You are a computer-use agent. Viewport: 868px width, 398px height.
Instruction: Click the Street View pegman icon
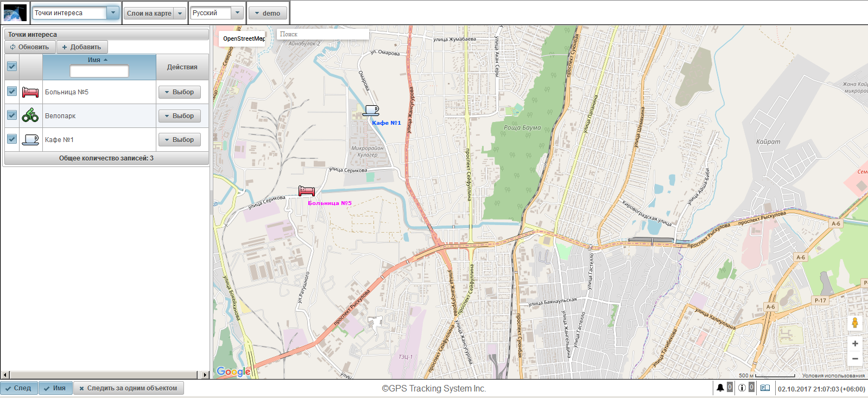click(x=854, y=323)
